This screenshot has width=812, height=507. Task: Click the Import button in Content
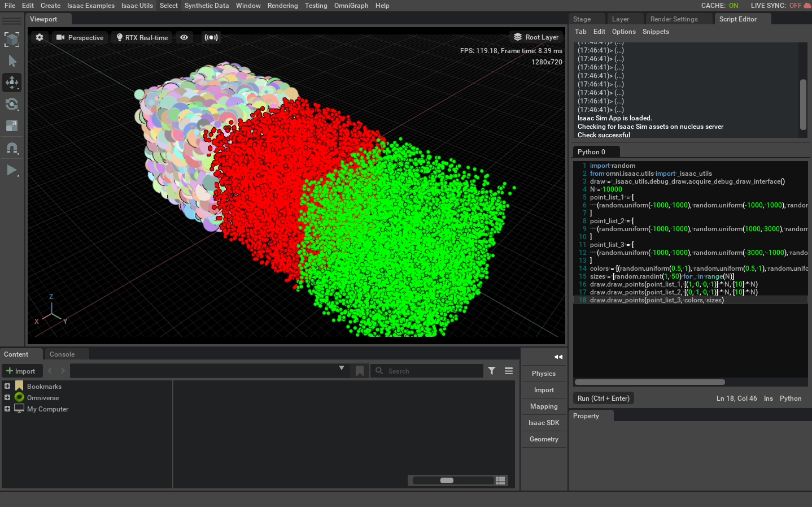[21, 371]
